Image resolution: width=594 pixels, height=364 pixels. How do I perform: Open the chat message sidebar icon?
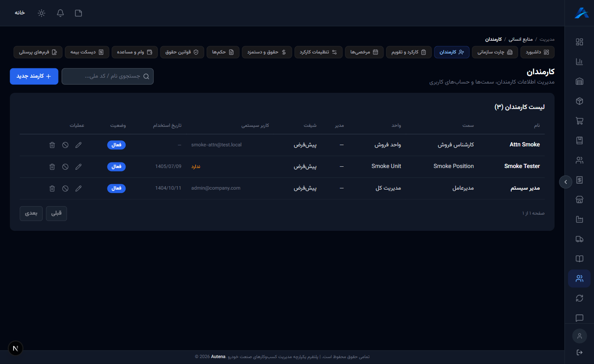(x=579, y=318)
